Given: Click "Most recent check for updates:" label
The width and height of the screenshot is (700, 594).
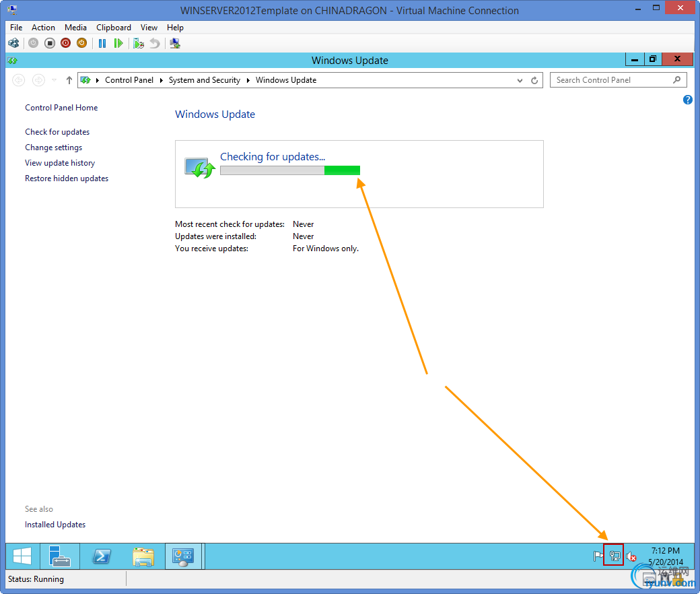Looking at the screenshot, I should tap(230, 224).
